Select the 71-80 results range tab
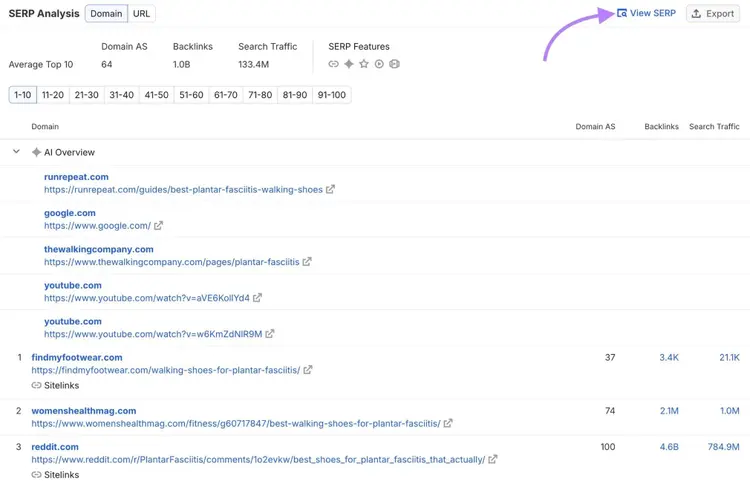 tap(260, 95)
